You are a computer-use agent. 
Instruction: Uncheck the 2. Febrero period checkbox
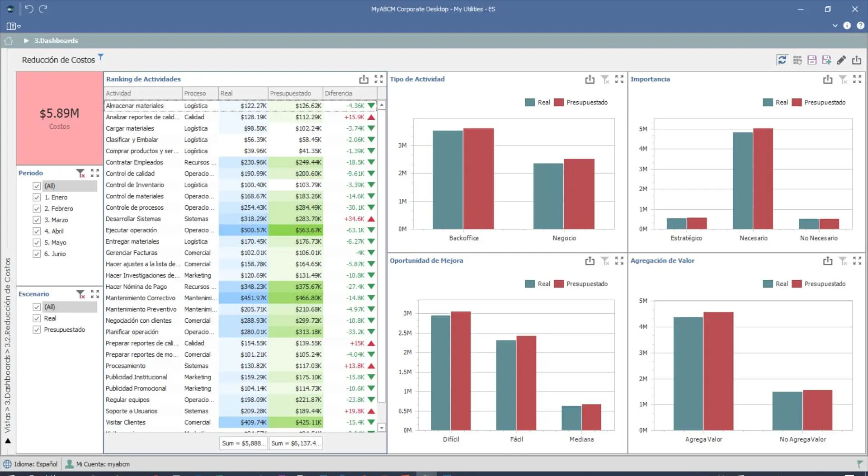(x=37, y=209)
